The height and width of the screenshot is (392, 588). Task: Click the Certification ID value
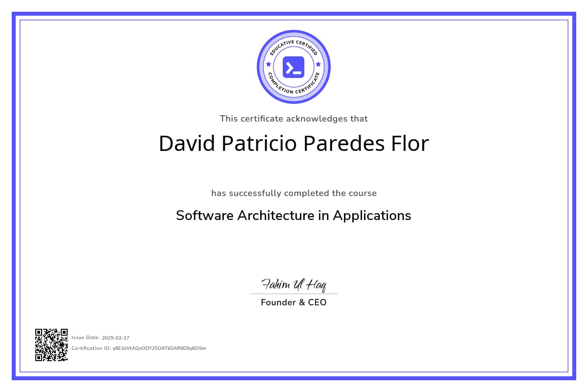pos(159,348)
